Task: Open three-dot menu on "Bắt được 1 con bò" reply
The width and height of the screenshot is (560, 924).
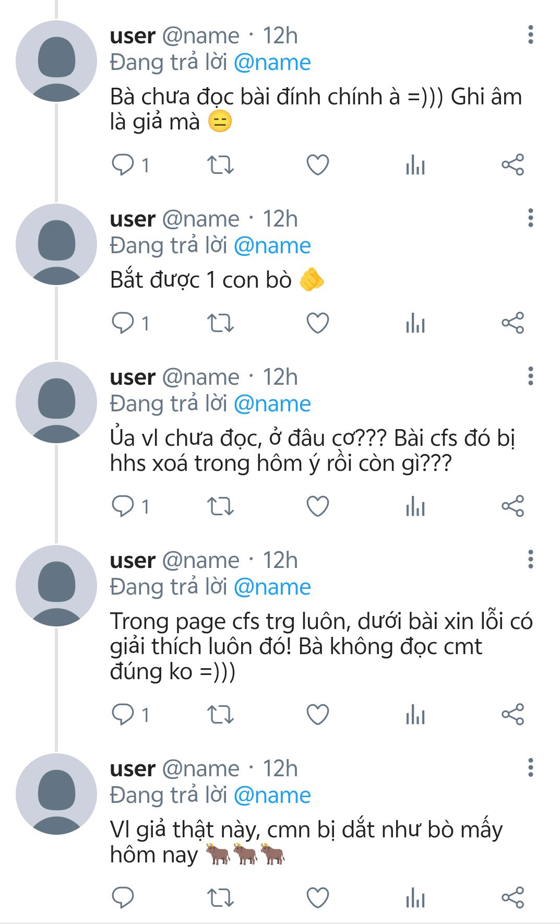Action: (530, 218)
